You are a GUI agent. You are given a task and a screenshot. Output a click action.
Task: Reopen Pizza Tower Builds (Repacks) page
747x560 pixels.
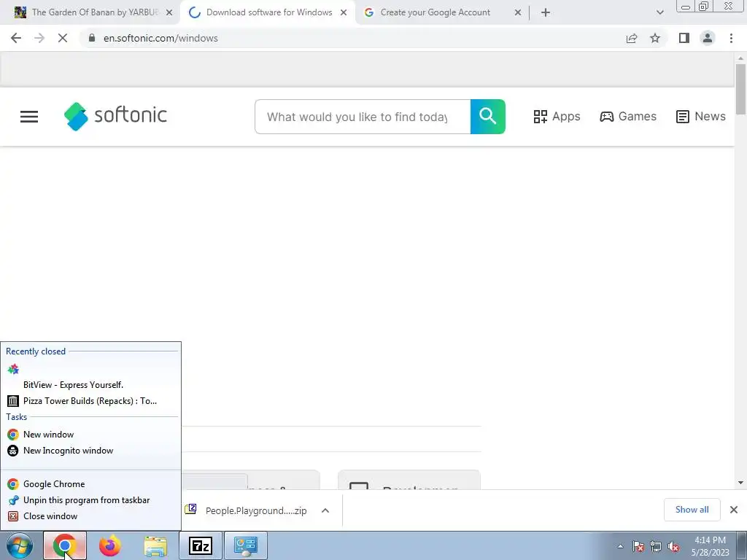(90, 401)
